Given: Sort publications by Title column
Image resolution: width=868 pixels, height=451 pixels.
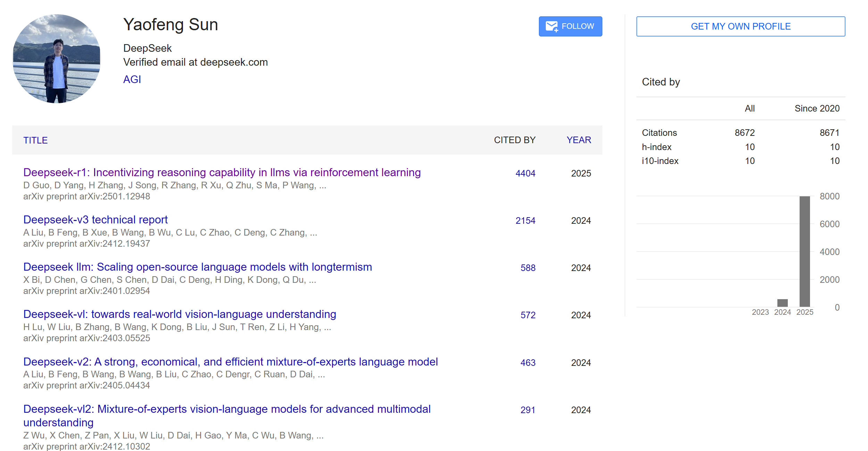Looking at the screenshot, I should 35,140.
